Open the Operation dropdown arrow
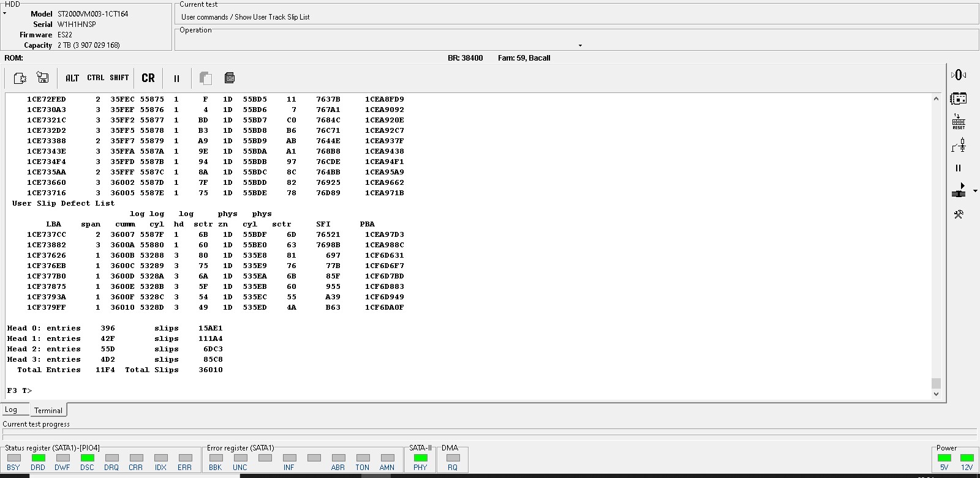The height and width of the screenshot is (478, 980). (x=580, y=45)
